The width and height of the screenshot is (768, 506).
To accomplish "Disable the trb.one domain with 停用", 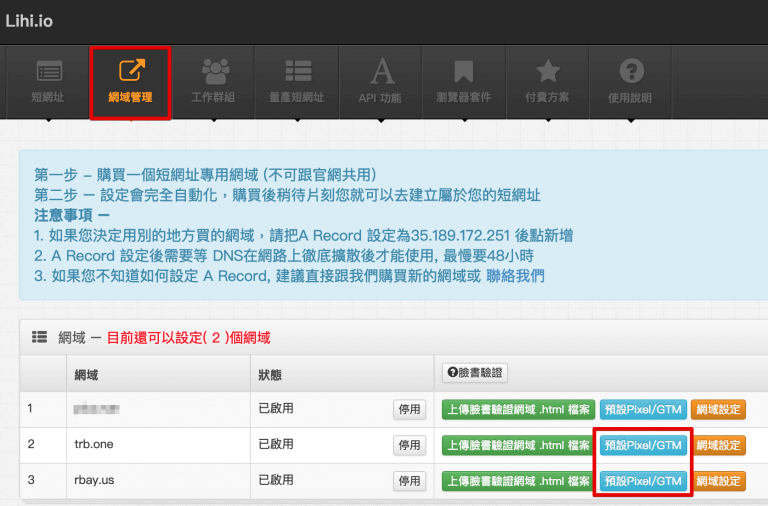I will [410, 445].
